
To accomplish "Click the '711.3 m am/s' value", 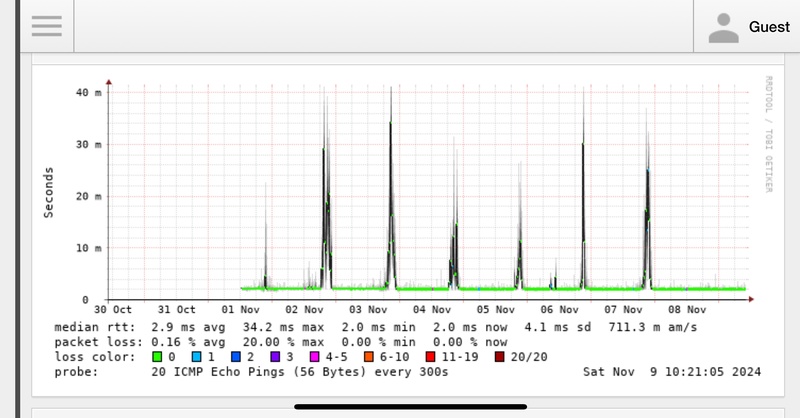I will [653, 327].
